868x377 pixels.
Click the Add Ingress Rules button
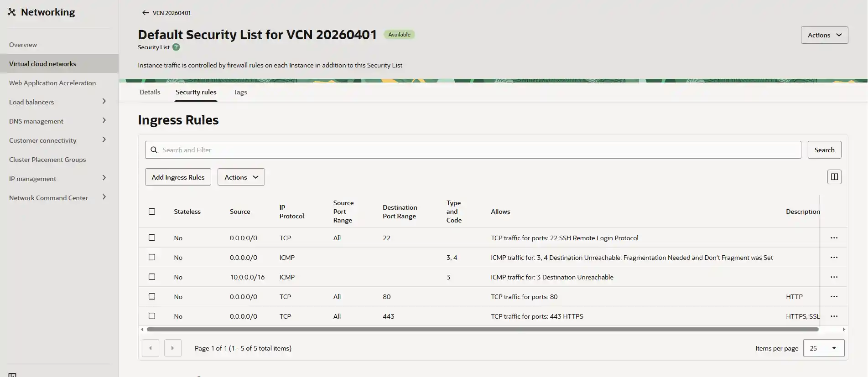(178, 177)
